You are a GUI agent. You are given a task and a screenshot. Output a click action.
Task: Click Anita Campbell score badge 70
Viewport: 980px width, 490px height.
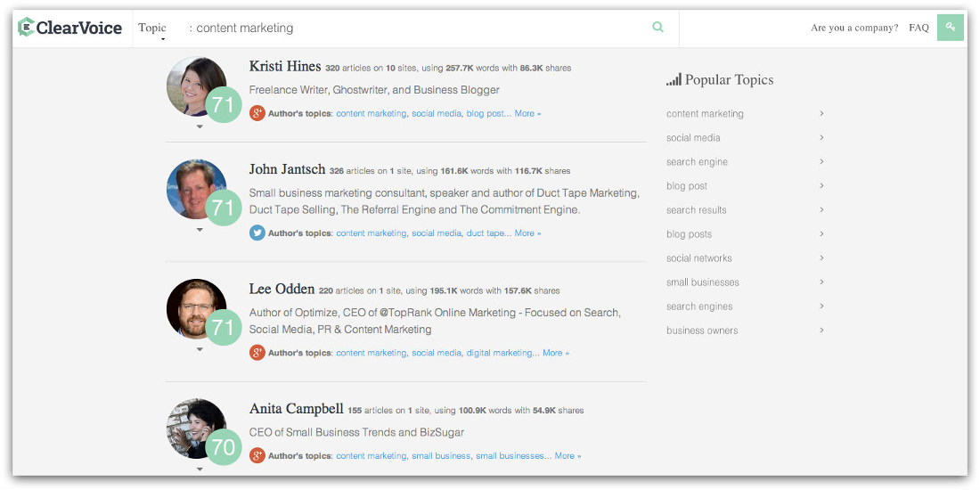coord(223,447)
